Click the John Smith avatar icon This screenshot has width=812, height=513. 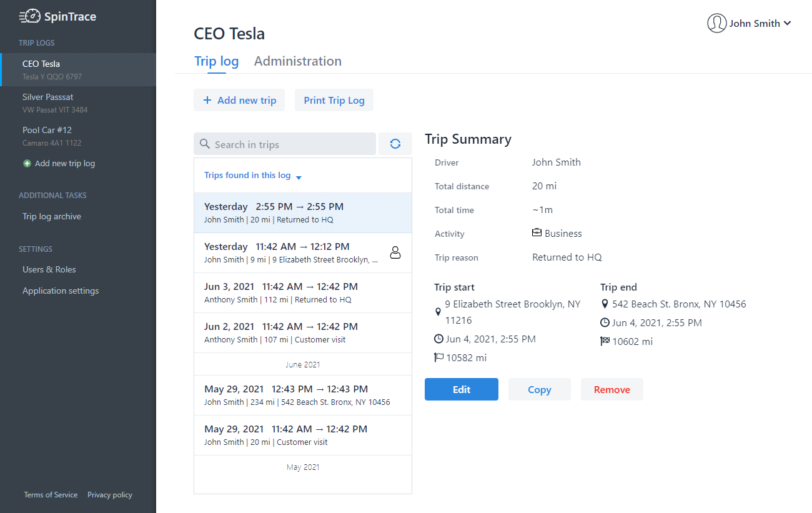coord(717,23)
